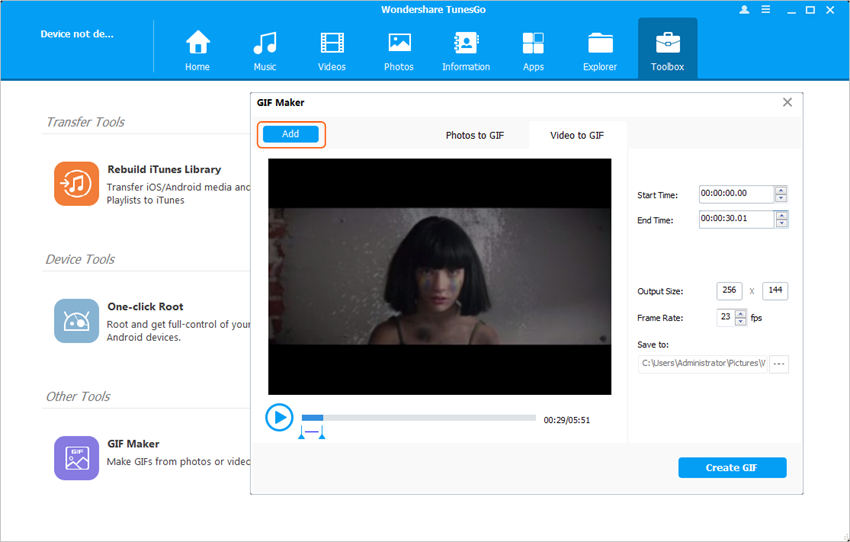Image resolution: width=850 pixels, height=542 pixels.
Task: Click the Rebuild iTunes Library icon
Action: click(x=76, y=184)
